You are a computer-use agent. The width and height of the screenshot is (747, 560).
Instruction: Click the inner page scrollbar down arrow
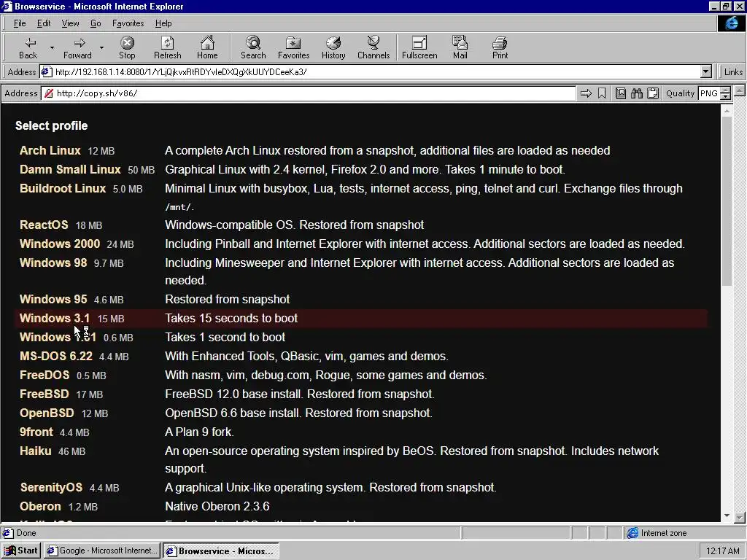tap(727, 516)
